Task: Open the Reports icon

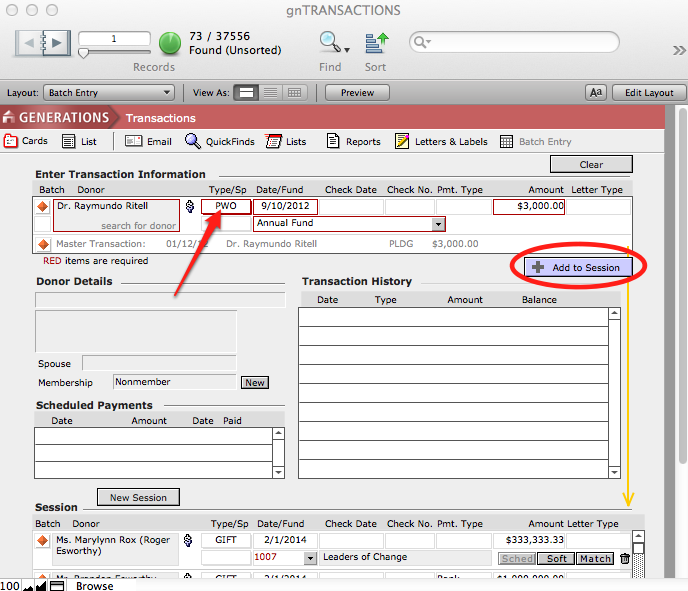Action: coord(334,141)
